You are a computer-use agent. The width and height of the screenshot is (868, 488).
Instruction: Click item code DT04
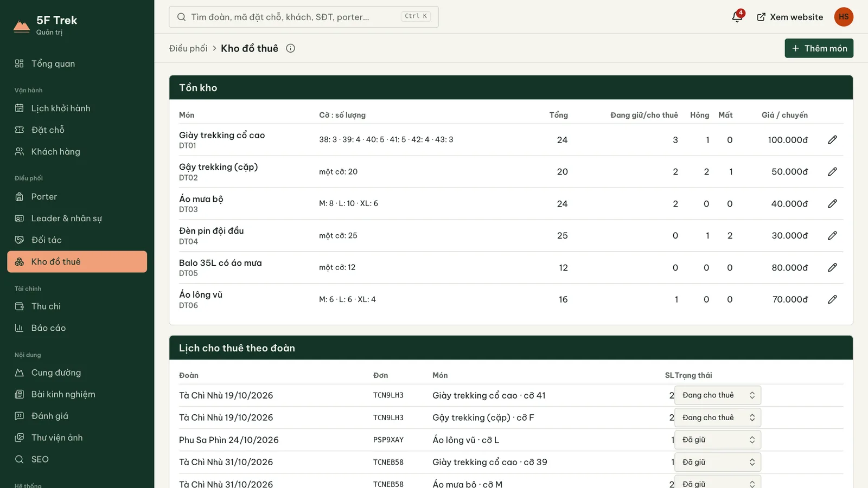coord(189,242)
